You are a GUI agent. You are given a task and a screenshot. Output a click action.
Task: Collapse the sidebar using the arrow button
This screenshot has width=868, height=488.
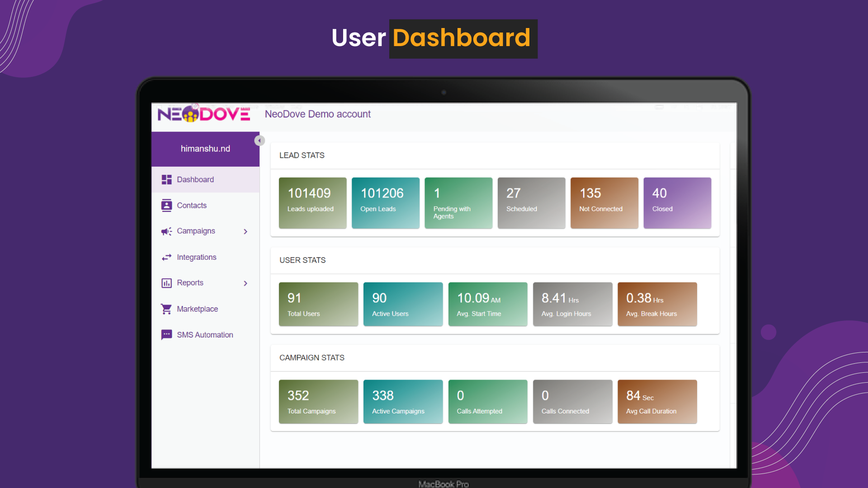tap(259, 140)
